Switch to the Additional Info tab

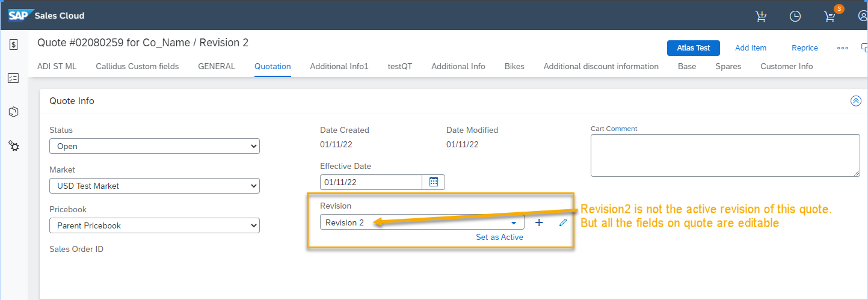point(458,66)
